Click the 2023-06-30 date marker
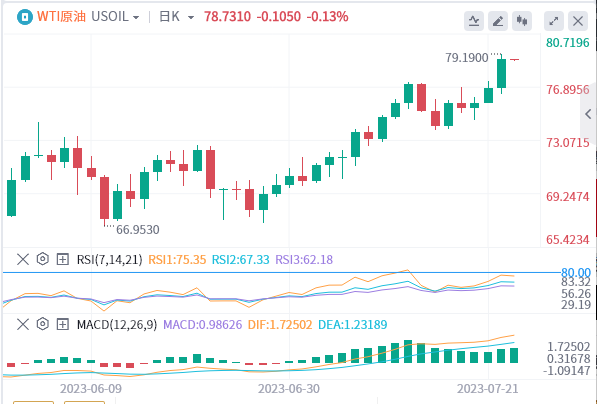This screenshot has width=597, height=404. pyautogui.click(x=289, y=389)
